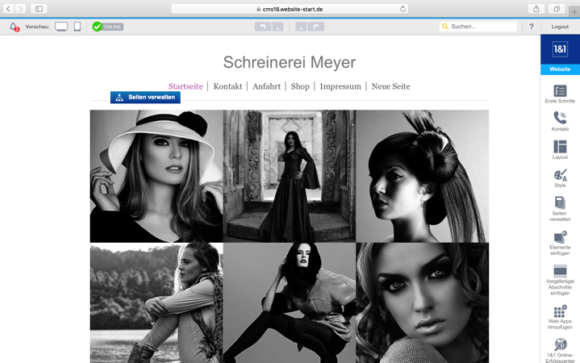Open the Kontakt phone icon in sidebar
Screen dimensions: 580x363
[x=560, y=118]
